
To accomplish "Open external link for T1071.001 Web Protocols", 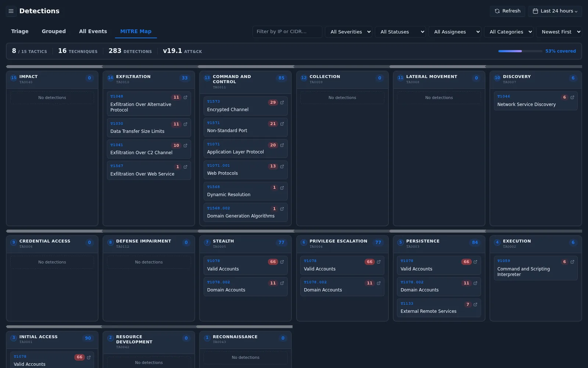I will point(282,167).
